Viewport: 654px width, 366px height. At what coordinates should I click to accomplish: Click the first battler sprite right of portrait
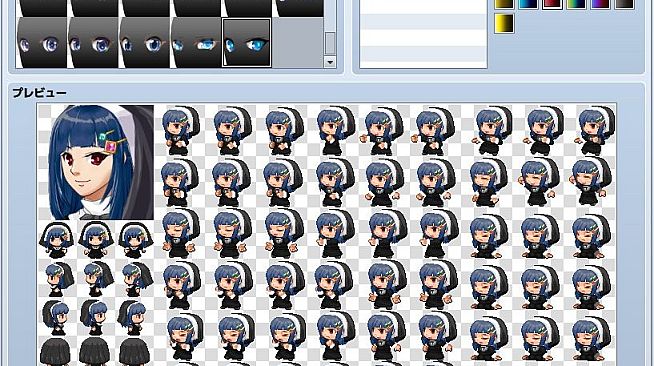180,130
